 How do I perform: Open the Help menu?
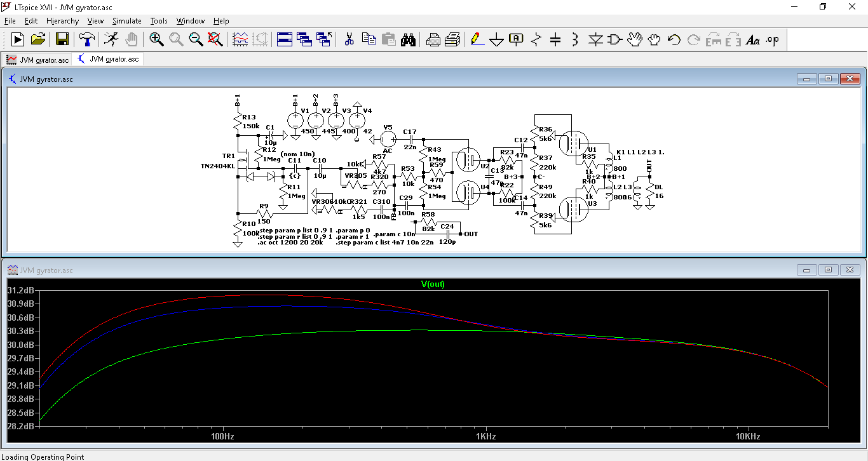(221, 21)
